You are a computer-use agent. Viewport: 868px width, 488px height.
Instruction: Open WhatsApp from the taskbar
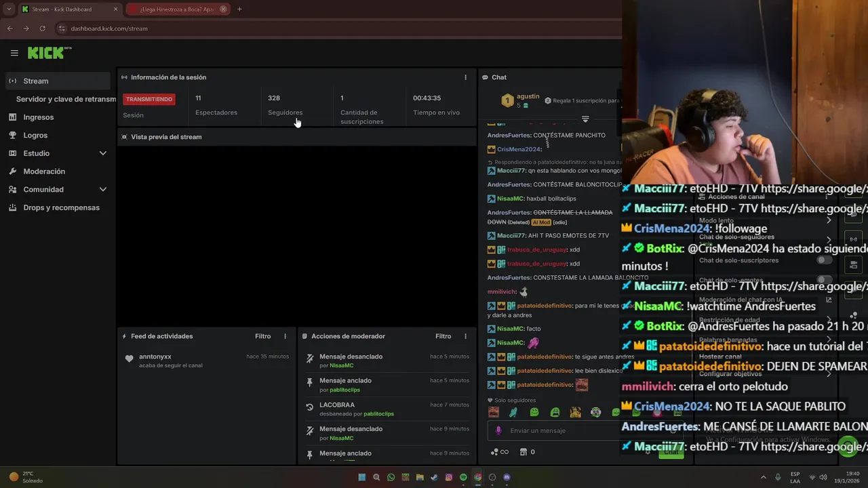pos(391,477)
